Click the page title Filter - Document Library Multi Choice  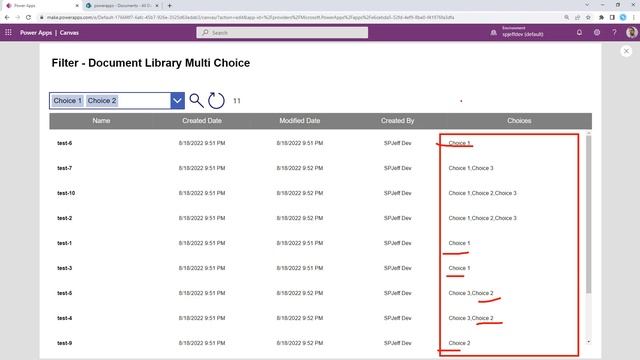pyautogui.click(x=151, y=63)
